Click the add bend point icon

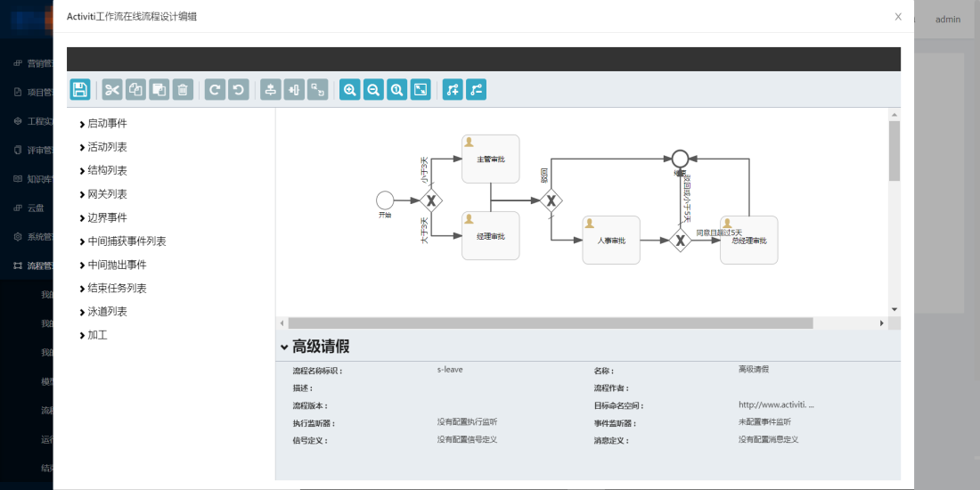tap(453, 89)
